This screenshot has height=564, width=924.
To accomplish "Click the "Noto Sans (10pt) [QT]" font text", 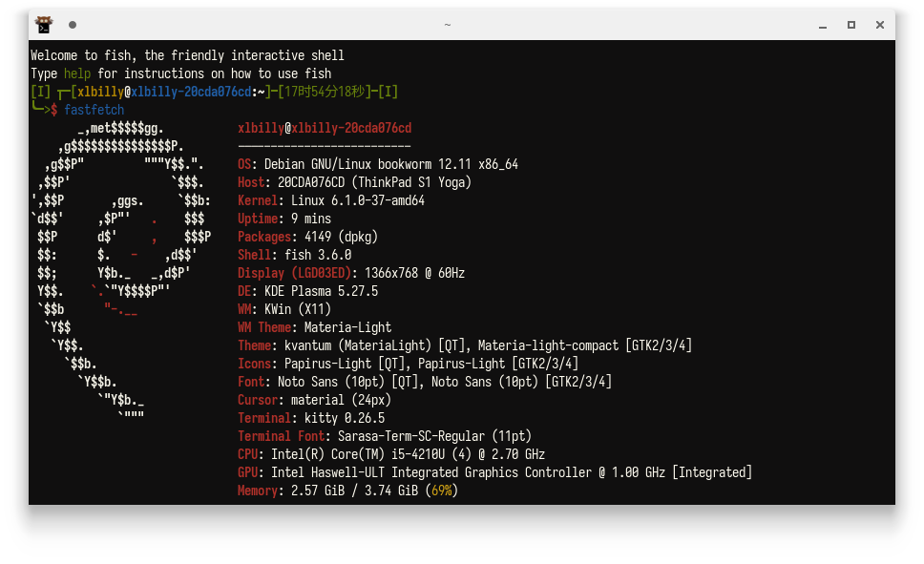I will [x=347, y=382].
